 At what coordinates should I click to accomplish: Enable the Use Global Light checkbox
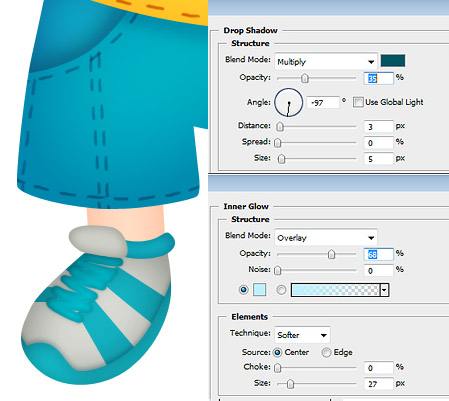tap(358, 102)
